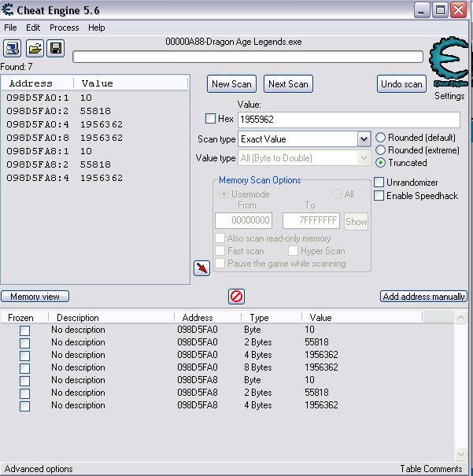This screenshot has width=473, height=476.
Task: Open the Process menu
Action: [64, 28]
